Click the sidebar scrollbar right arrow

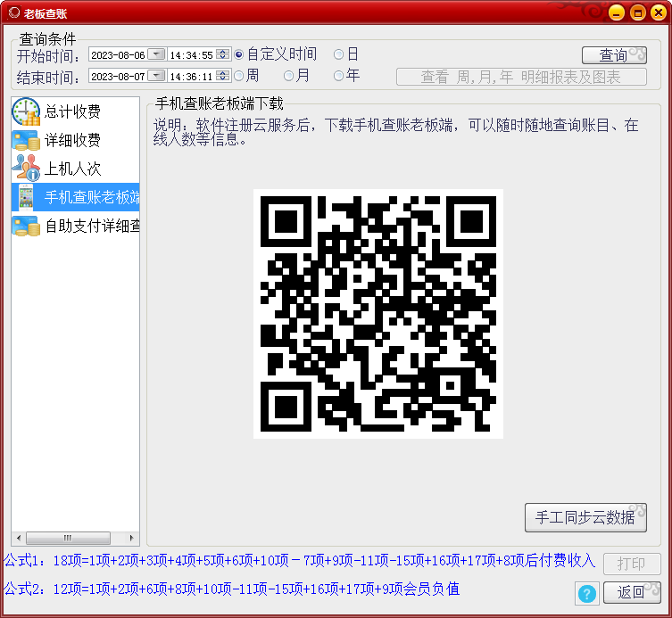pyautogui.click(x=131, y=538)
